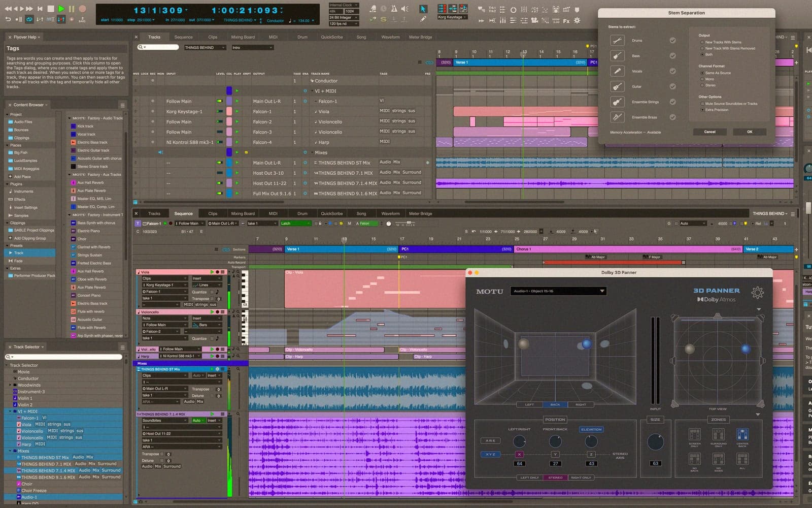Viewport: 812px width, 508px height.
Task: Open the Meter Bridge tab in upper pane
Action: 420,37
